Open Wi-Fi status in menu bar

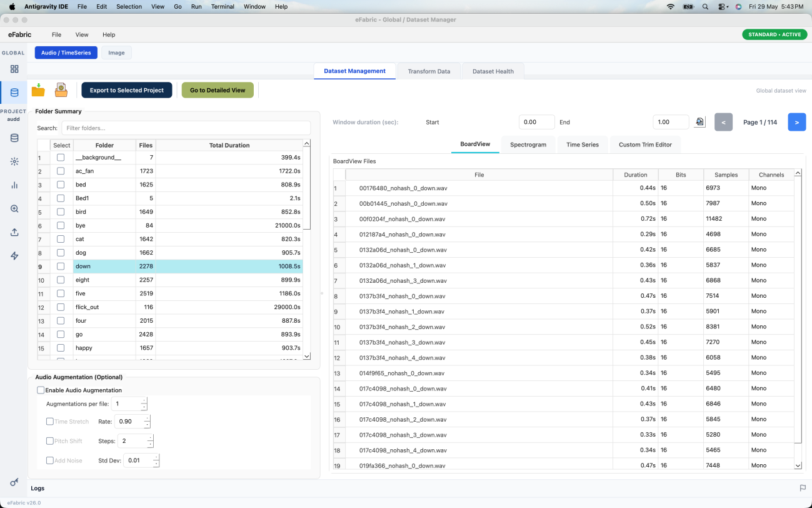tap(671, 6)
